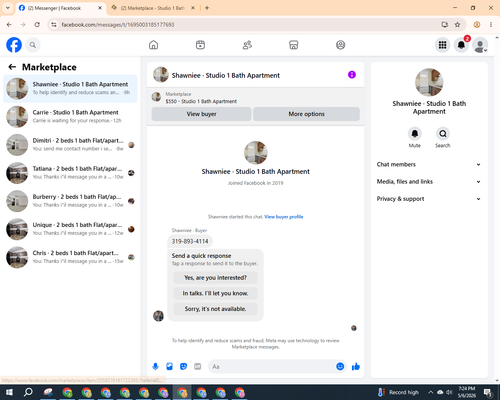Click Shawniee's centered profile picture in chat
Viewport: 500px width, 400px height.
point(256,153)
